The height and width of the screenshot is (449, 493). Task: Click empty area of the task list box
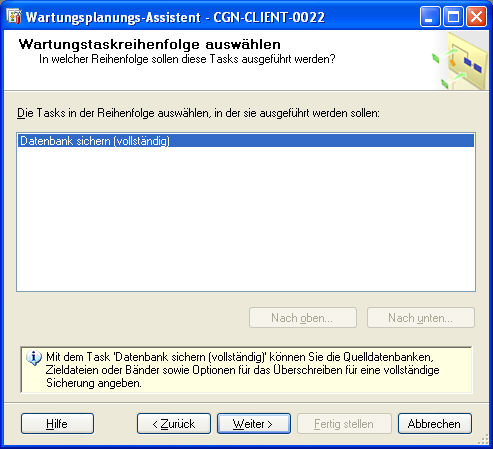tap(246, 219)
